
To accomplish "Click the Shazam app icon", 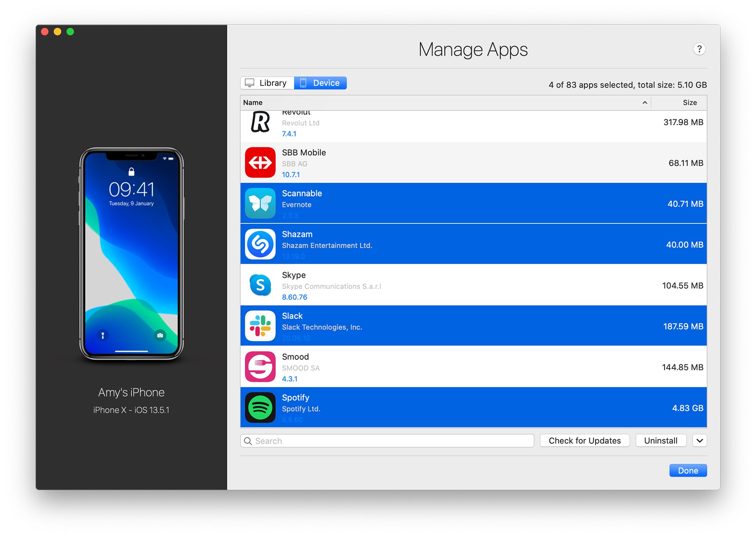I will (x=260, y=244).
